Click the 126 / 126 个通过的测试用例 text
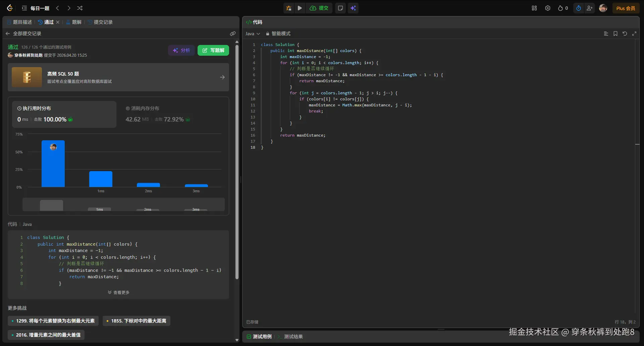This screenshot has height=346, width=644. tap(46, 47)
